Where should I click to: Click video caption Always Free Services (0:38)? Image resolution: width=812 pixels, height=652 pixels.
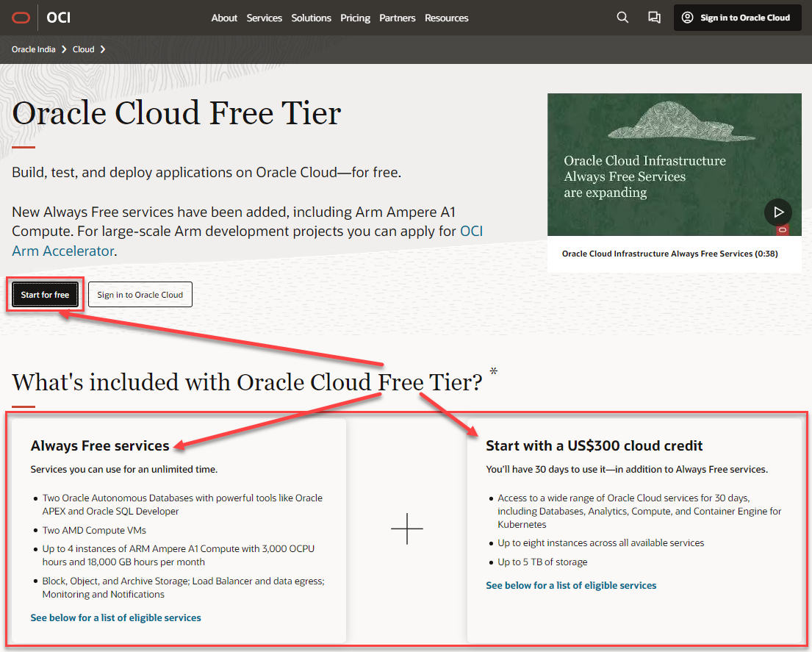coord(669,254)
